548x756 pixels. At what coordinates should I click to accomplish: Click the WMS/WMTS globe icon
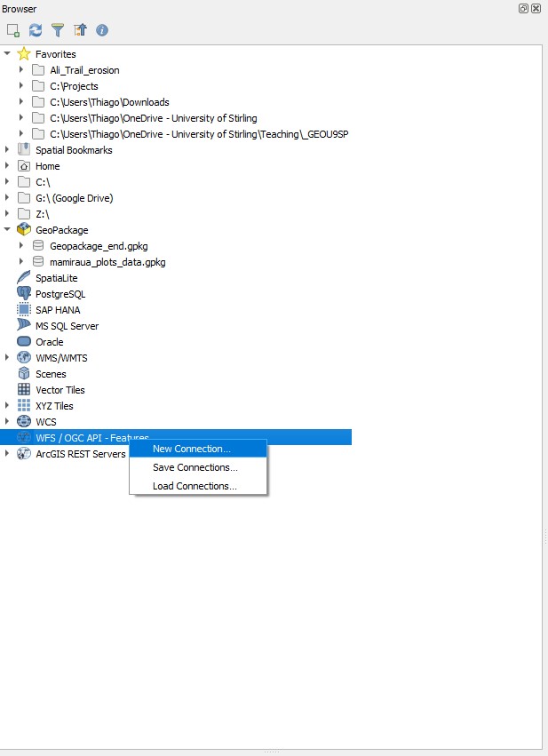click(24, 357)
